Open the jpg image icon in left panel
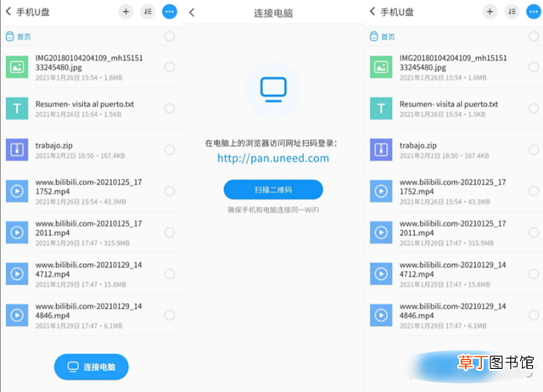The image size is (543, 392). [17, 67]
